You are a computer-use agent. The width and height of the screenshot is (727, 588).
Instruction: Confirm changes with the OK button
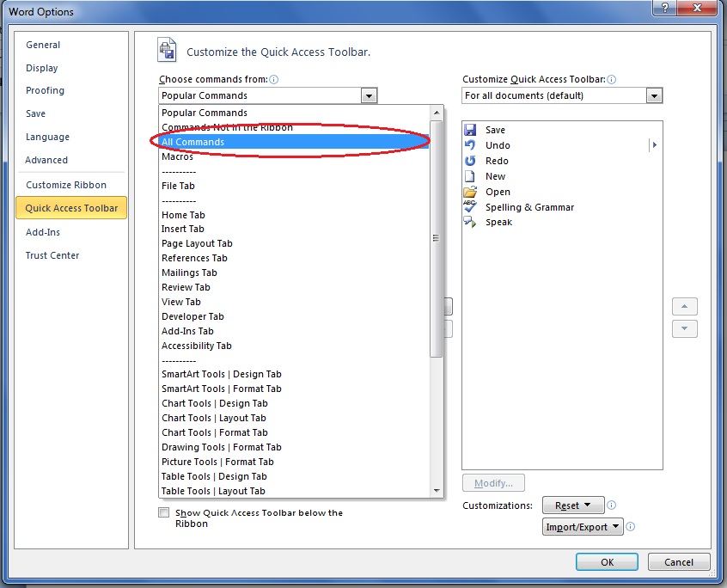click(606, 561)
